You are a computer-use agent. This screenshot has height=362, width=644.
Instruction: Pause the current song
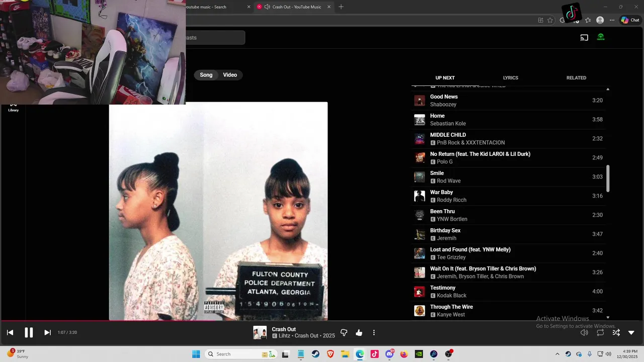pyautogui.click(x=29, y=332)
